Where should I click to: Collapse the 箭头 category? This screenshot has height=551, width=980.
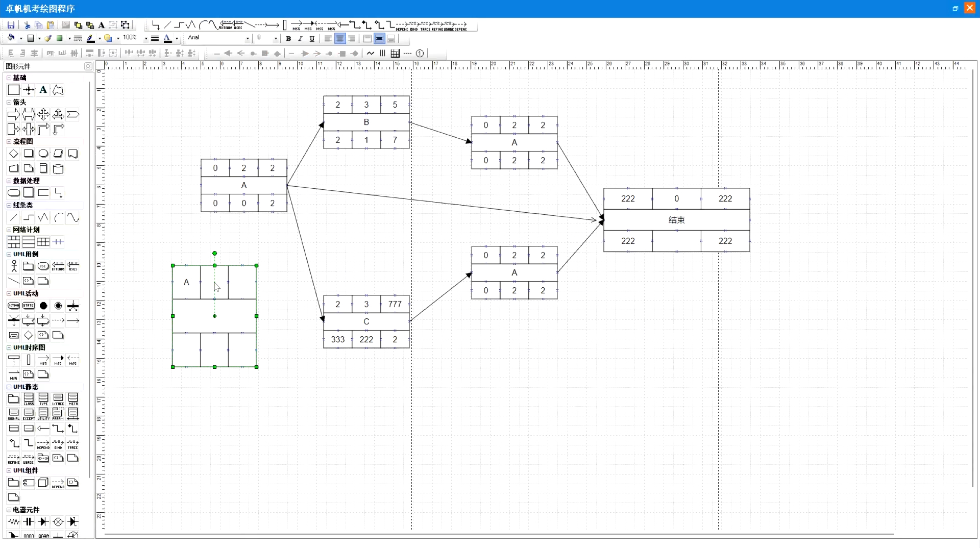pyautogui.click(x=9, y=102)
